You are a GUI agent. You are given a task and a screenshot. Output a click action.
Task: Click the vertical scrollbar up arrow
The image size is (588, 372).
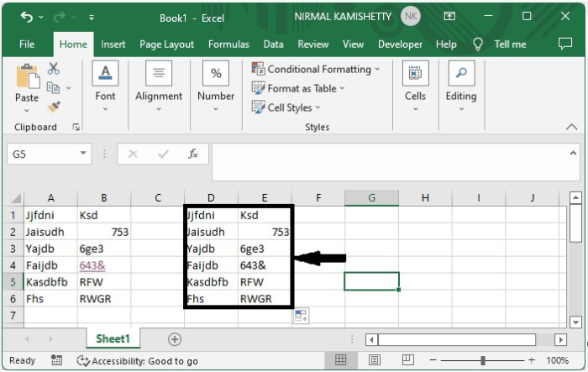pyautogui.click(x=575, y=197)
